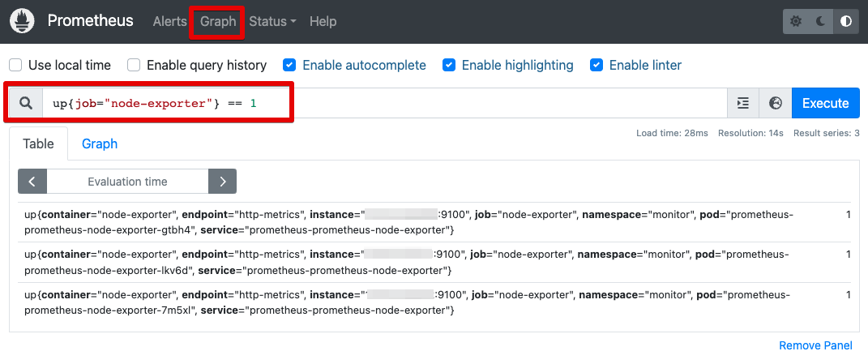Select result row ending in lkv6d
Viewport: 868px width, 364px height.
[x=434, y=262]
